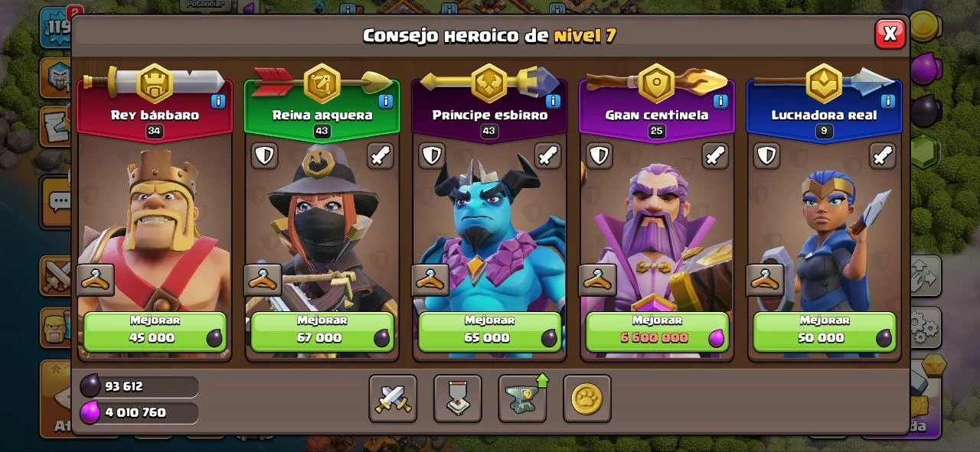Open the hero banner pedestal icon
The width and height of the screenshot is (980, 452).
click(x=458, y=398)
